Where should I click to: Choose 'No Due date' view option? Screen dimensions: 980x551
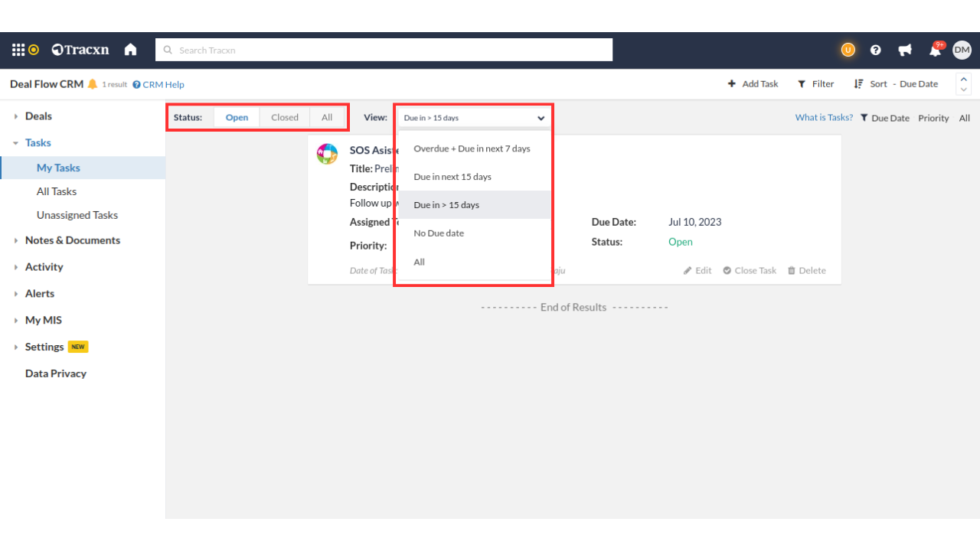tap(439, 233)
